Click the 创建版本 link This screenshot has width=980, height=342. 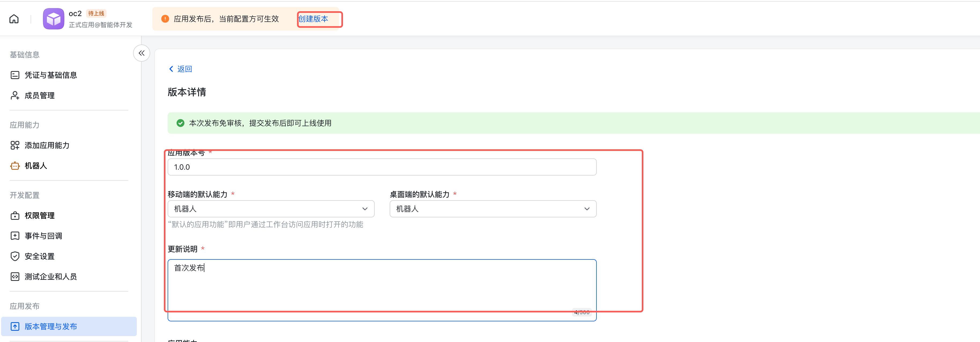click(x=313, y=19)
